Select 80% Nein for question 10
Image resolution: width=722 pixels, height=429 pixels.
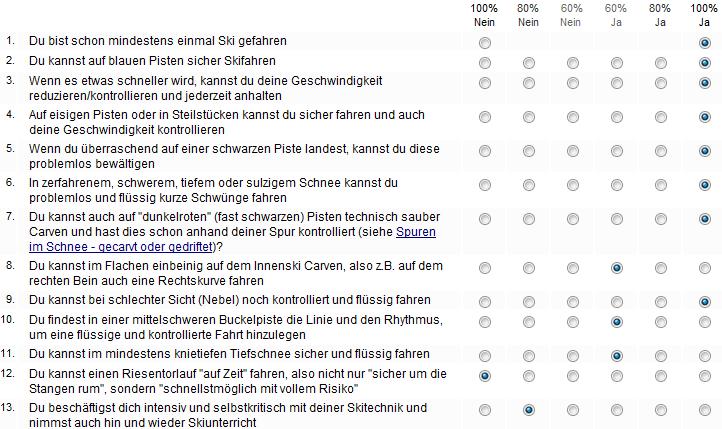(529, 322)
